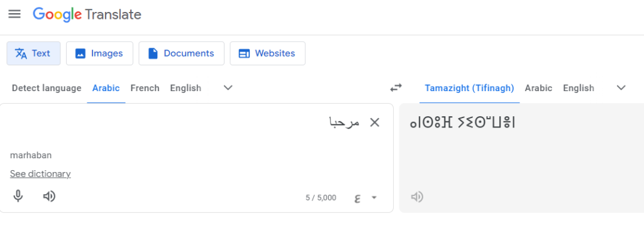
Task: Select the Text translation mode
Action: tap(34, 53)
